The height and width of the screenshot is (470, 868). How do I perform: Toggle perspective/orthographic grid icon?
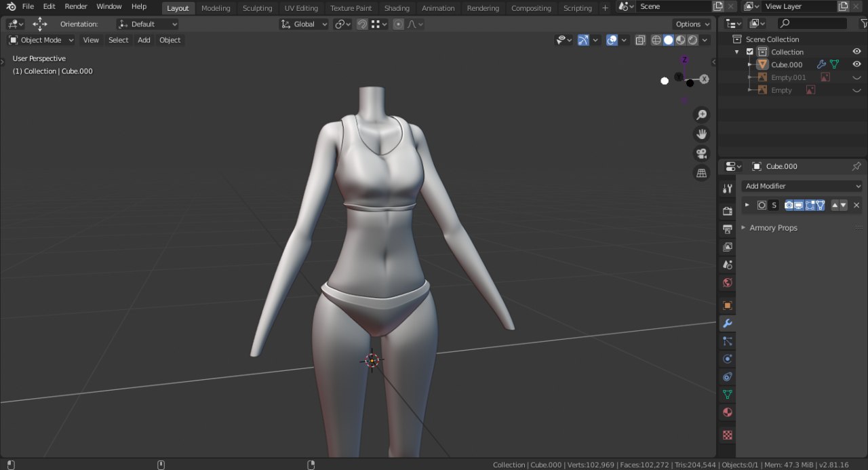(702, 174)
